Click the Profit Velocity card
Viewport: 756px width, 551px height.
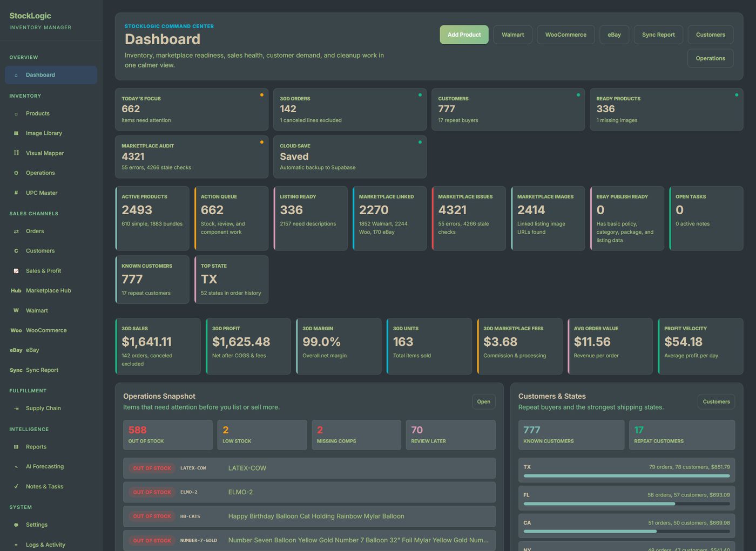click(x=700, y=346)
